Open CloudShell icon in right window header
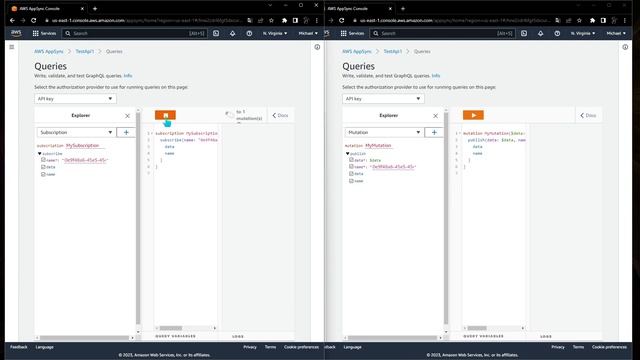The height and width of the screenshot is (360, 640). [524, 33]
